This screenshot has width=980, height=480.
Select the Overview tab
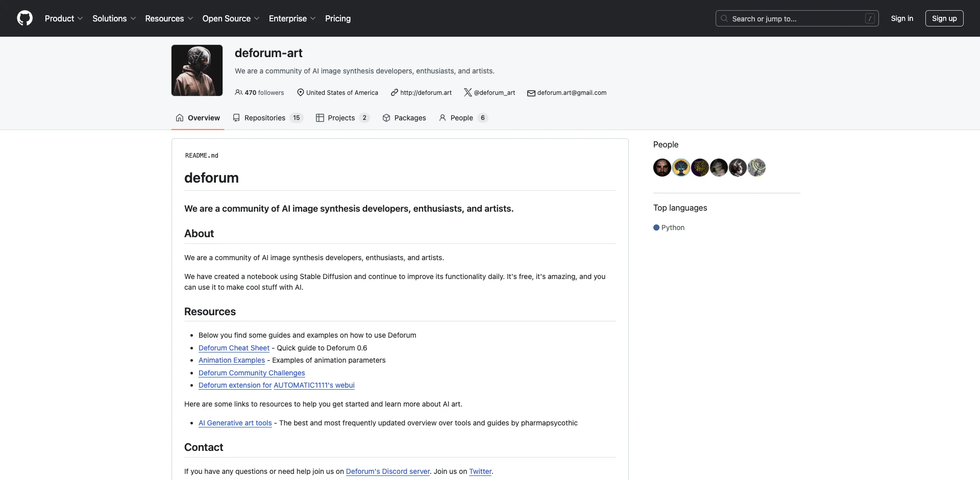click(x=198, y=118)
